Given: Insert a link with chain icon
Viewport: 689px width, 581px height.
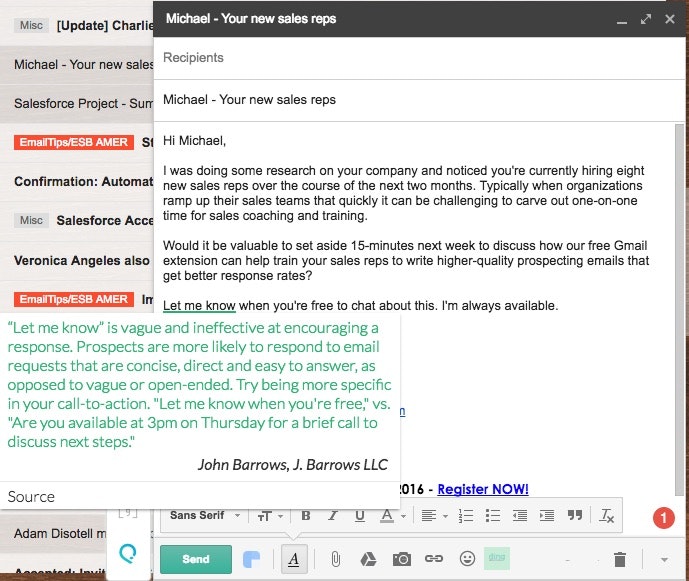Looking at the screenshot, I should 434,559.
